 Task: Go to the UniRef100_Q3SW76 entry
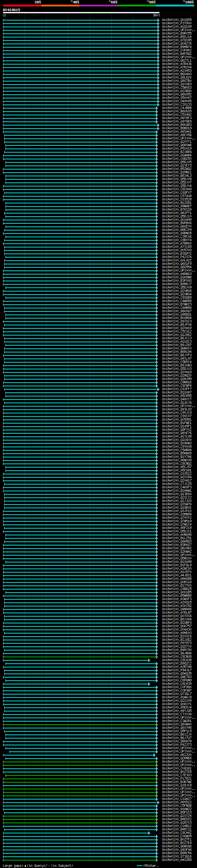pyautogui.click(x=176, y=504)
